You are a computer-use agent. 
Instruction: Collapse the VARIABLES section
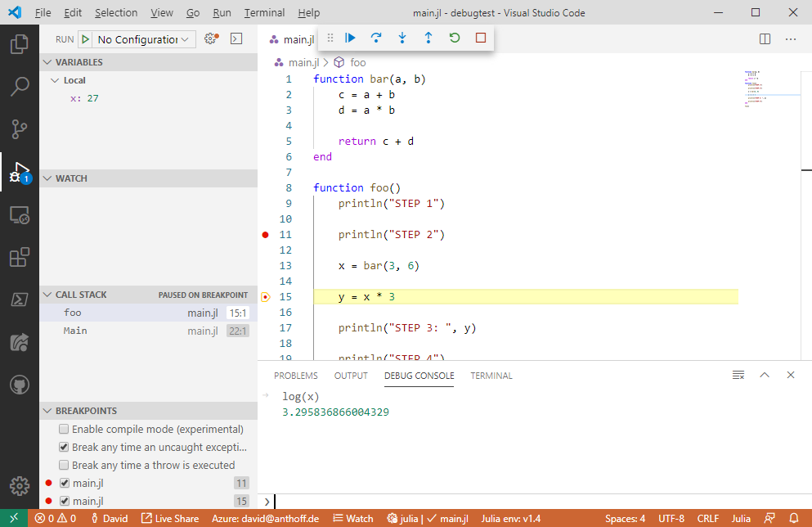[x=47, y=61]
